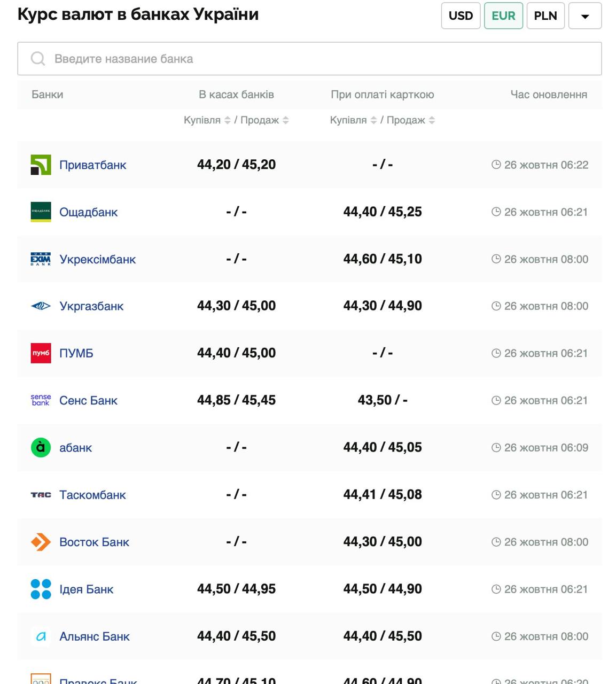This screenshot has height=684, width=616.
Task: Click the orange Восток Банк logo
Action: (x=41, y=542)
